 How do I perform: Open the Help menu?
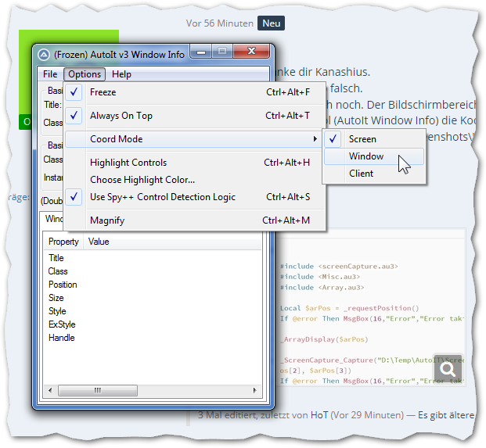(121, 74)
